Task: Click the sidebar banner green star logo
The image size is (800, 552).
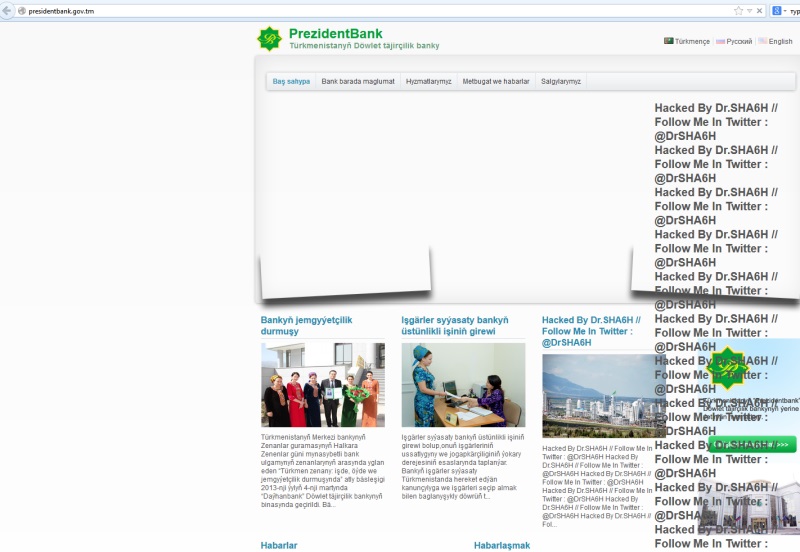Action: tap(728, 367)
